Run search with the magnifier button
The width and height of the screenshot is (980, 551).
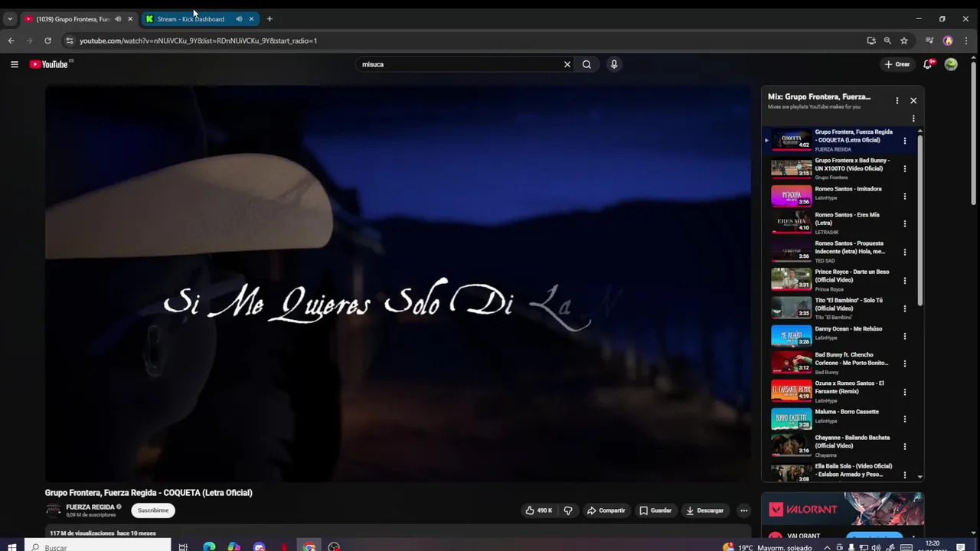click(586, 64)
